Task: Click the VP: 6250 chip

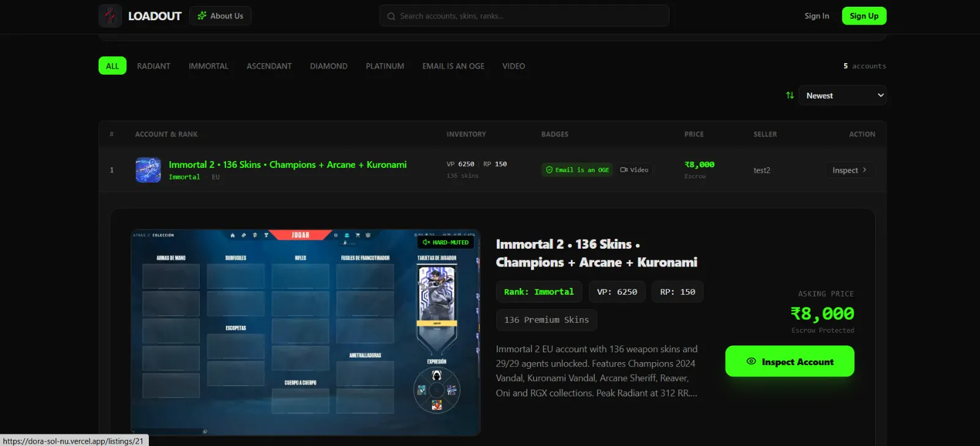Action: [x=617, y=292]
